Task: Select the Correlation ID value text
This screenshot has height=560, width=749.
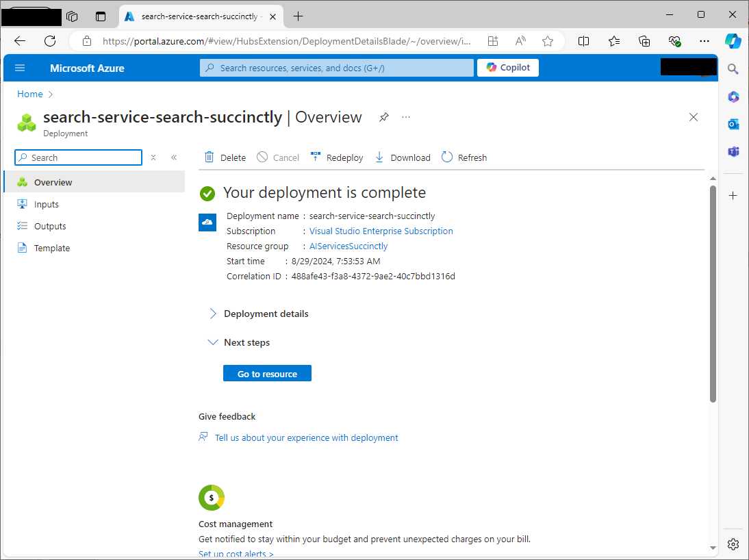Action: (373, 276)
